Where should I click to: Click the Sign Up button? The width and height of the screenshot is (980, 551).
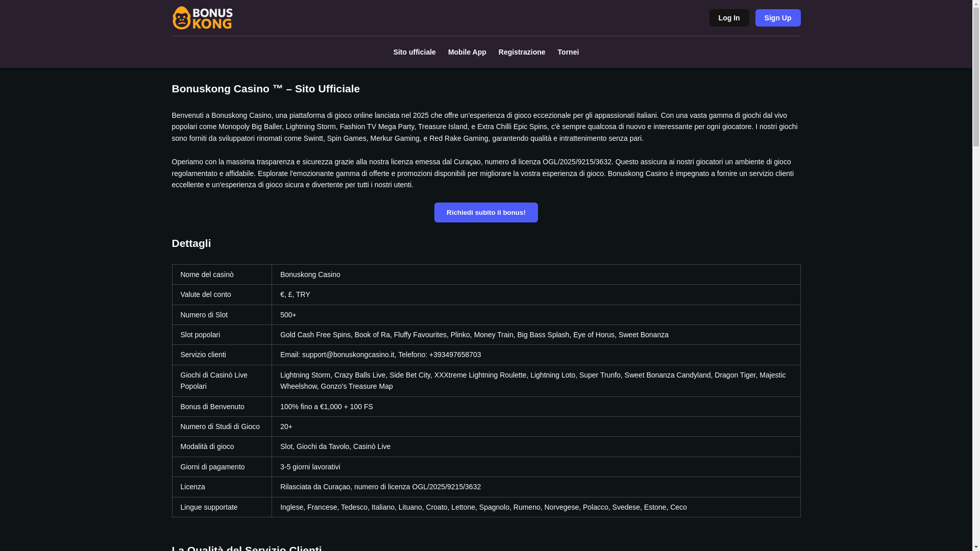(x=777, y=18)
